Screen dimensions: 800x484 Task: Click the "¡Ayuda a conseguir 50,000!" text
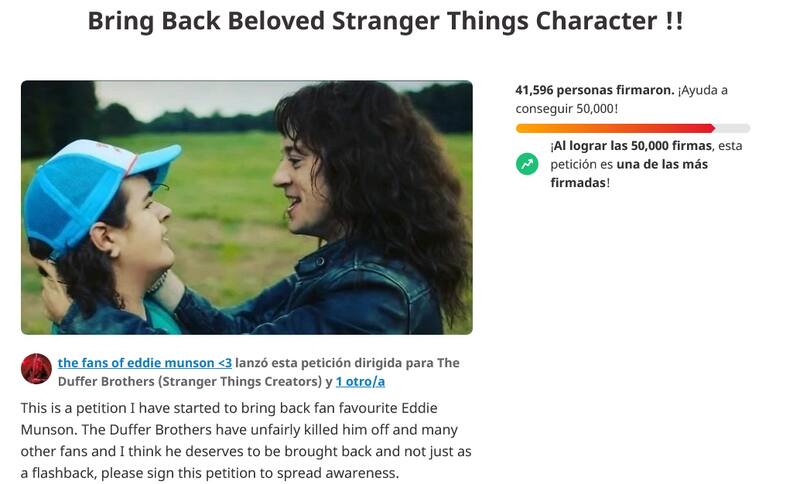pos(621,99)
